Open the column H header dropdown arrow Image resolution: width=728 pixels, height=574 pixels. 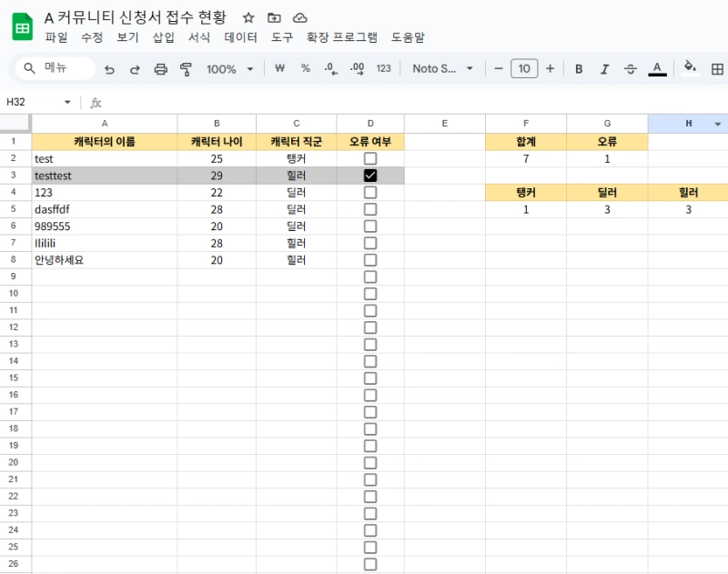pyautogui.click(x=718, y=124)
